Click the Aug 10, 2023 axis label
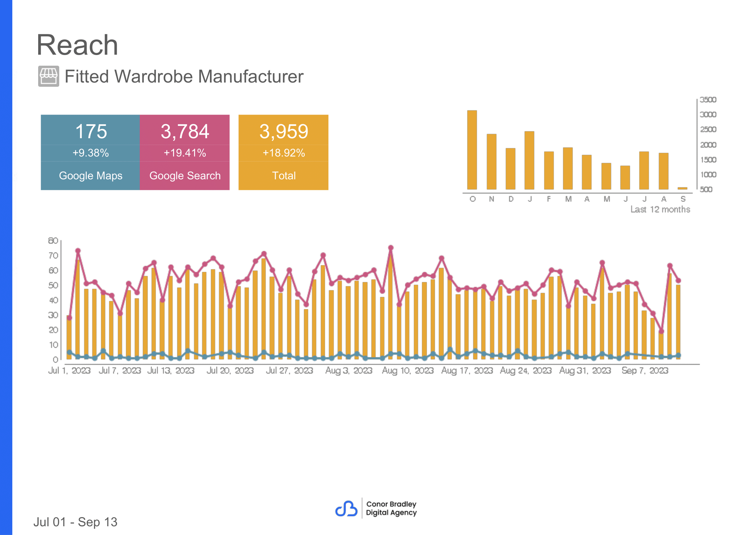The height and width of the screenshot is (535, 756). 408,371
